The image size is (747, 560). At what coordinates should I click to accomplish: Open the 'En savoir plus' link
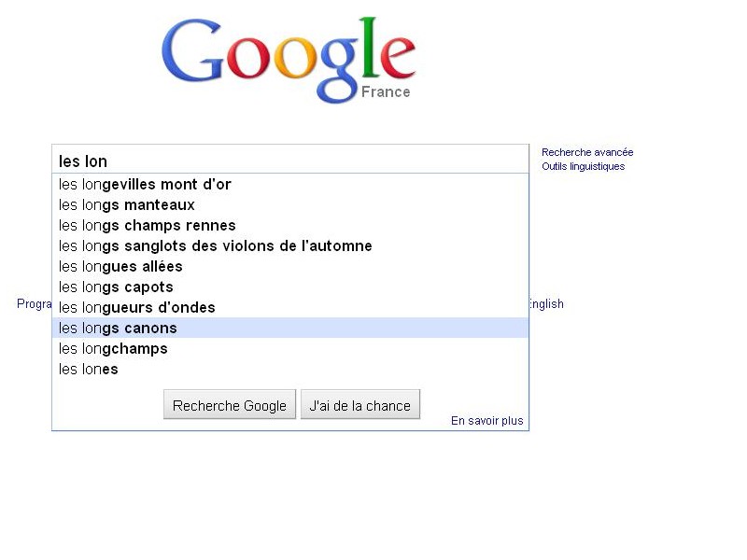486,421
